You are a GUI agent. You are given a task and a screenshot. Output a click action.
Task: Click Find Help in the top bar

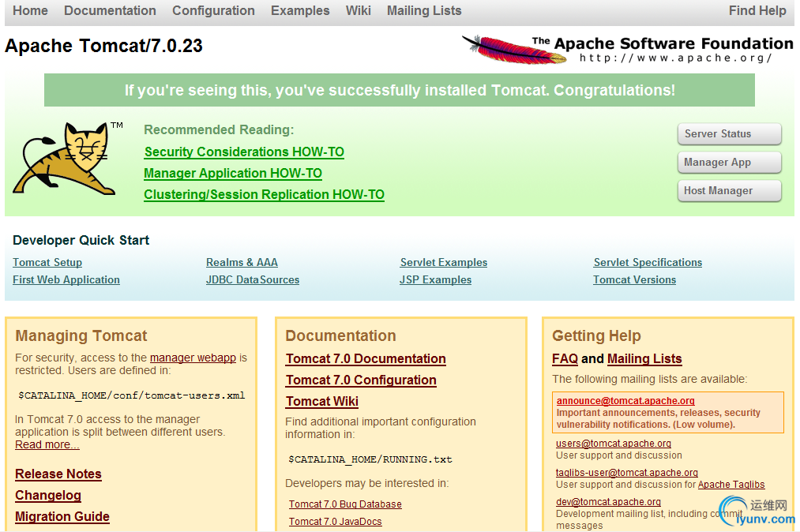coord(757,11)
